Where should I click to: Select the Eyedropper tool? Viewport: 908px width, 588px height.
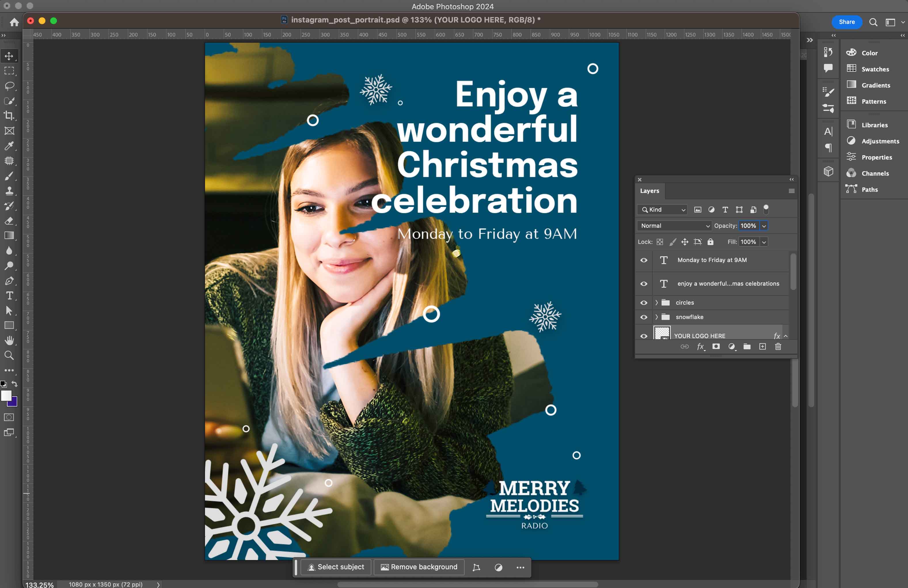pos(9,146)
